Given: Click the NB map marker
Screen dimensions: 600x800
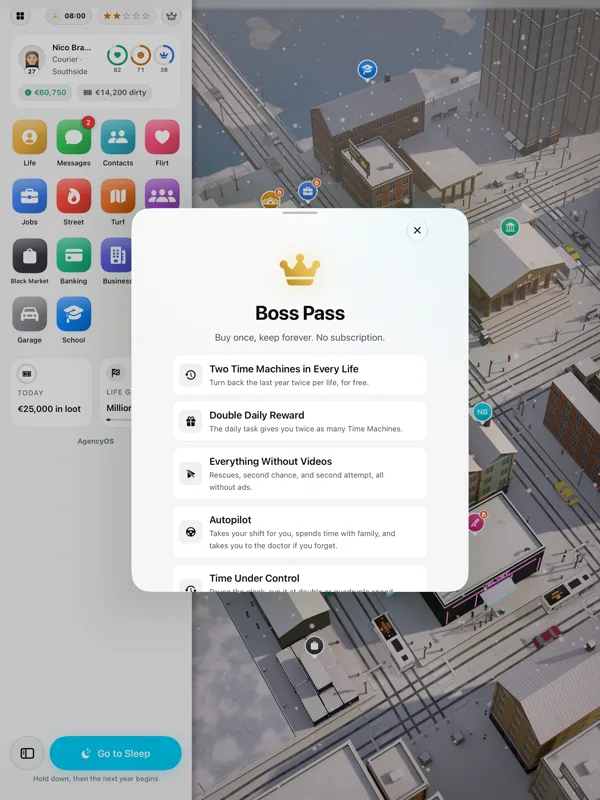Looking at the screenshot, I should 482,412.
